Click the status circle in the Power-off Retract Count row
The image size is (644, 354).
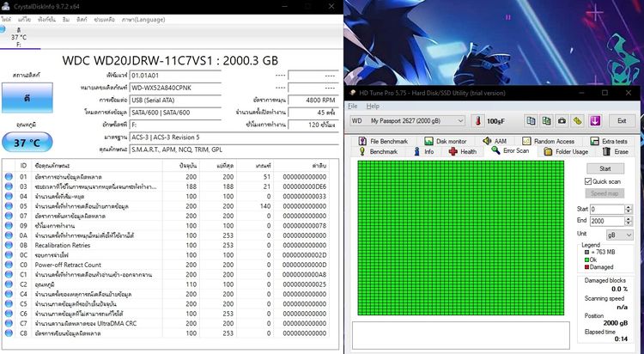pyautogui.click(x=9, y=265)
